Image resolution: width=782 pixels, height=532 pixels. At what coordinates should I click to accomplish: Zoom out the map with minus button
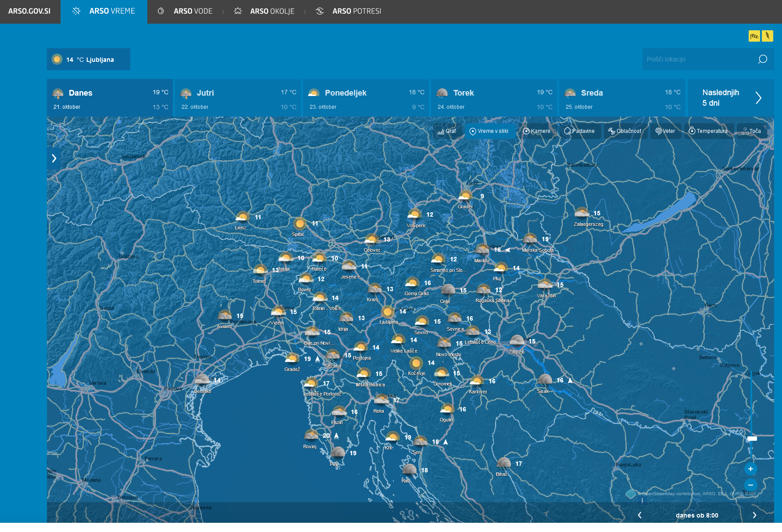point(750,485)
